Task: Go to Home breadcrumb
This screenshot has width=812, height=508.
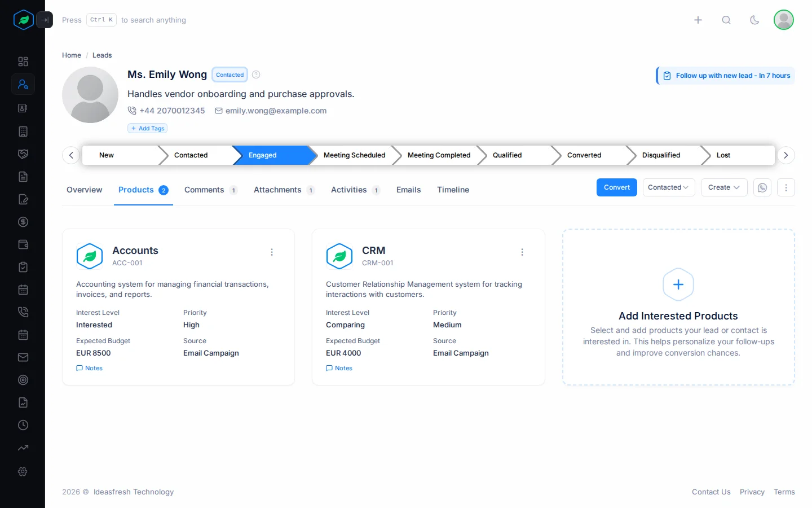Action: coord(72,55)
